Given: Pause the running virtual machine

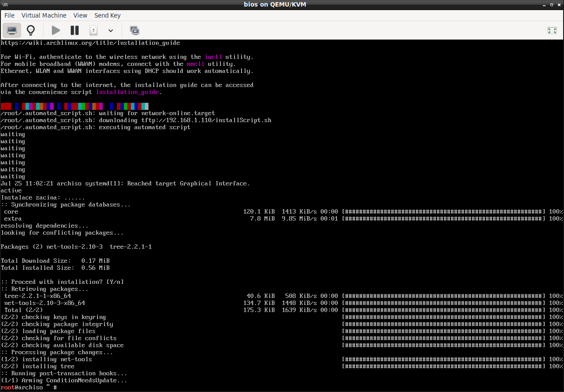Looking at the screenshot, I should pos(75,30).
